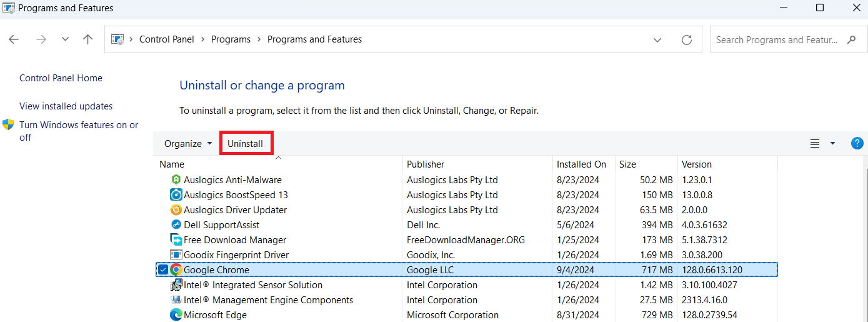Image resolution: width=868 pixels, height=322 pixels.
Task: Select the Microsoft Edge row name
Action: point(215,315)
